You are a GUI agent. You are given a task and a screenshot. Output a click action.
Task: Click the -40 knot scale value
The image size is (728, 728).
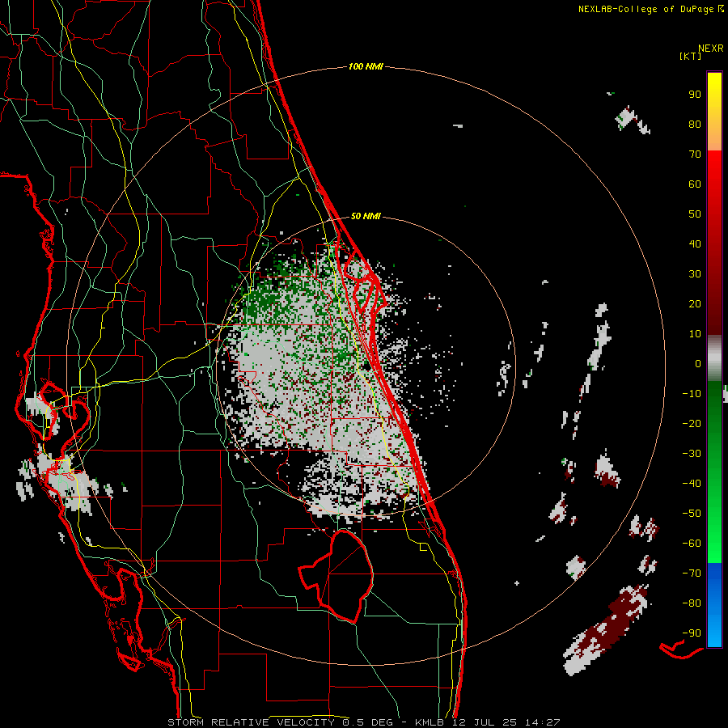[692, 484]
